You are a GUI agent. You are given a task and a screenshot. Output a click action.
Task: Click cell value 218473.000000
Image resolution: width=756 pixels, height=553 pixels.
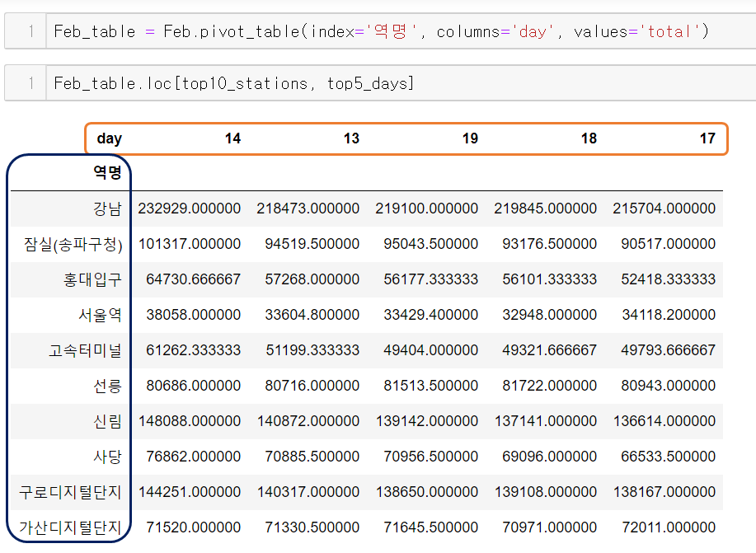click(x=308, y=209)
